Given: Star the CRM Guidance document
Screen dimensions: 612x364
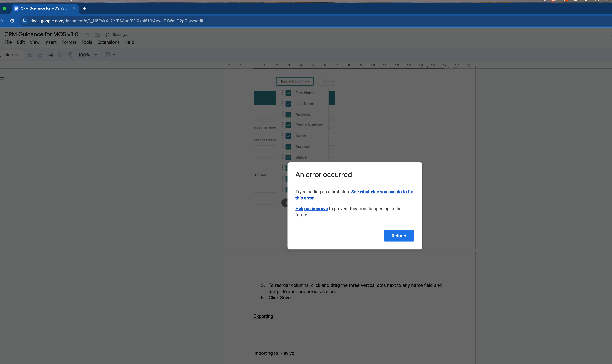Looking at the screenshot, I should pos(87,35).
